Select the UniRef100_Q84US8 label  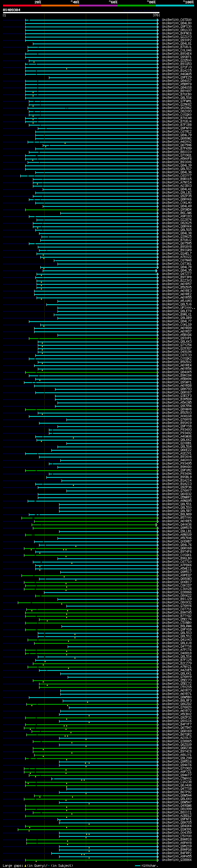click(x=176, y=88)
